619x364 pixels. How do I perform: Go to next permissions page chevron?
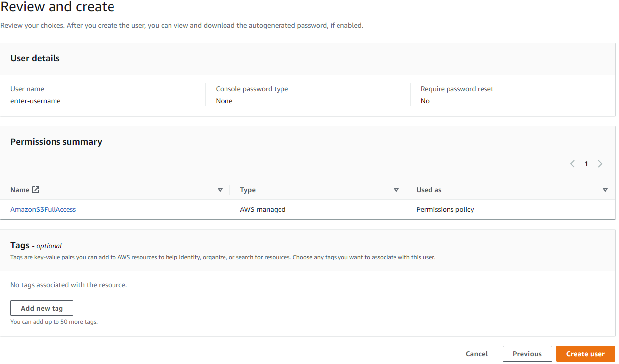pyautogui.click(x=600, y=164)
